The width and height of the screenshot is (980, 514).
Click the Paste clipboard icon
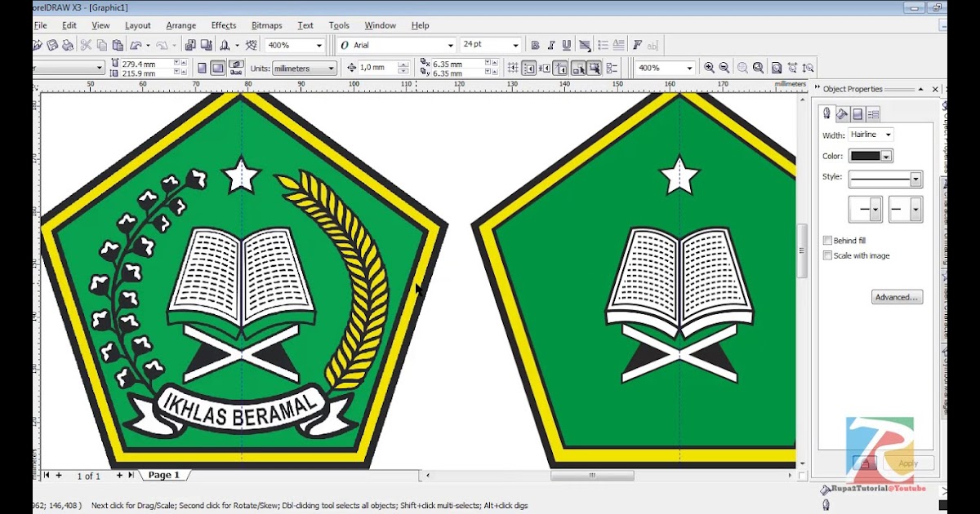118,46
